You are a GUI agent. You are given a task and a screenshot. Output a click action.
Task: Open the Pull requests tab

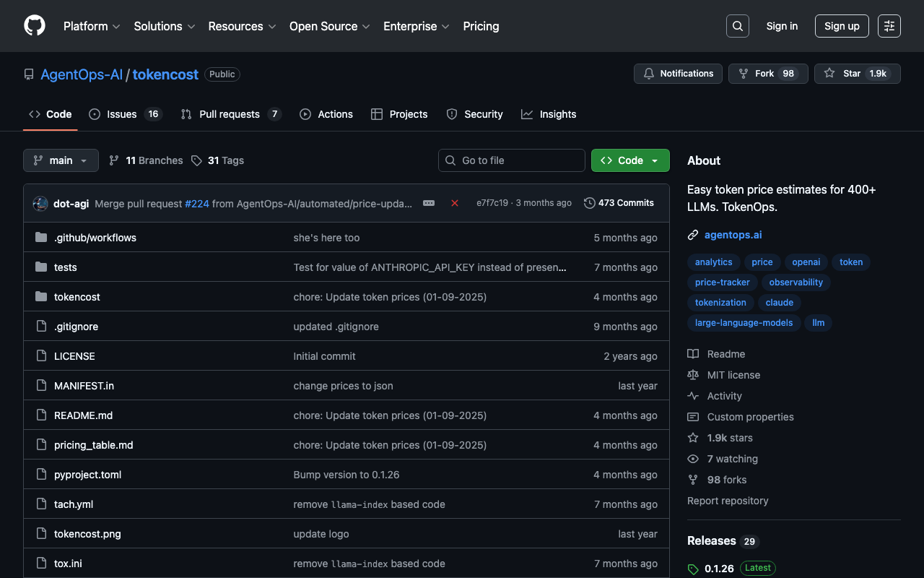(229, 114)
